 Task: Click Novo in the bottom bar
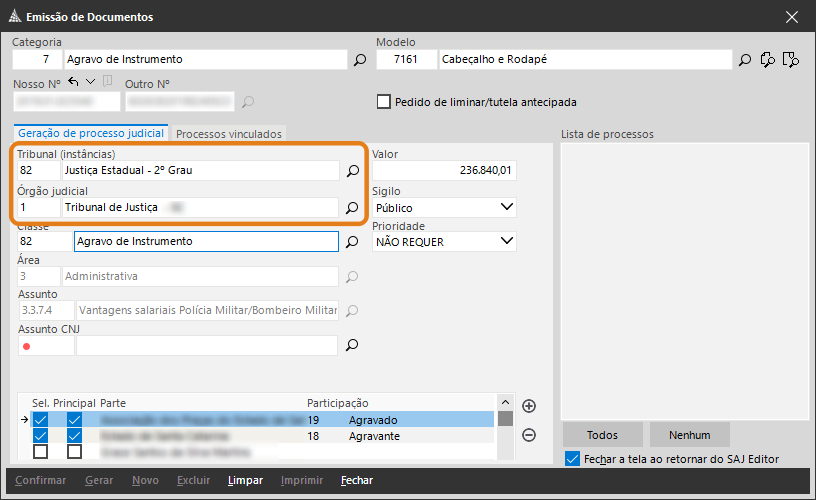click(145, 480)
